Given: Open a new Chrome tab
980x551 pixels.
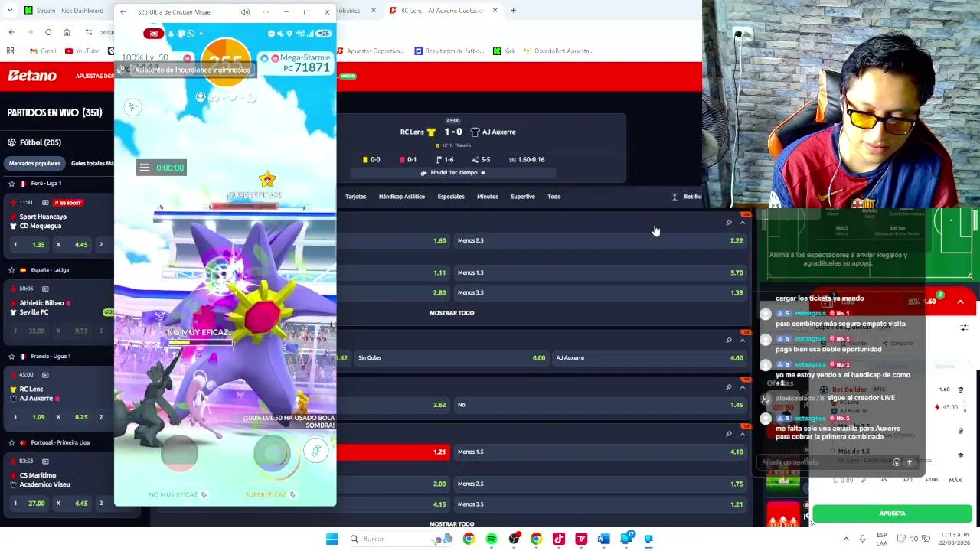Looking at the screenshot, I should click(513, 11).
